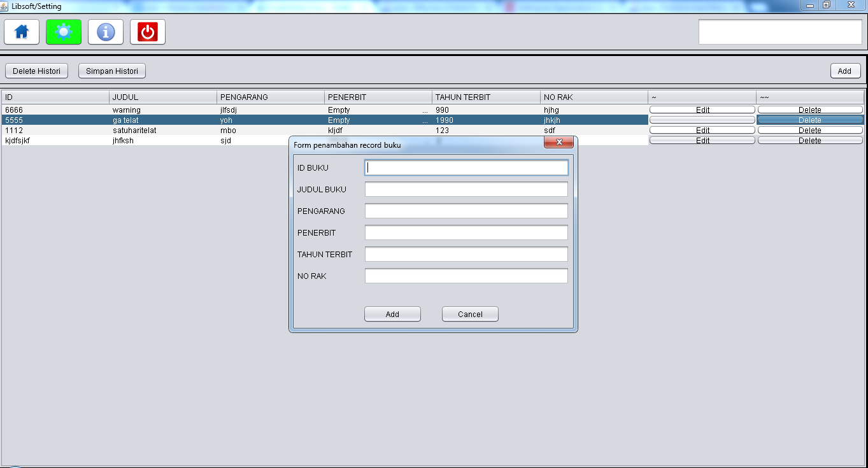868x468 pixels.
Task: Close the Form penambahan record buku dialog
Action: coord(559,142)
